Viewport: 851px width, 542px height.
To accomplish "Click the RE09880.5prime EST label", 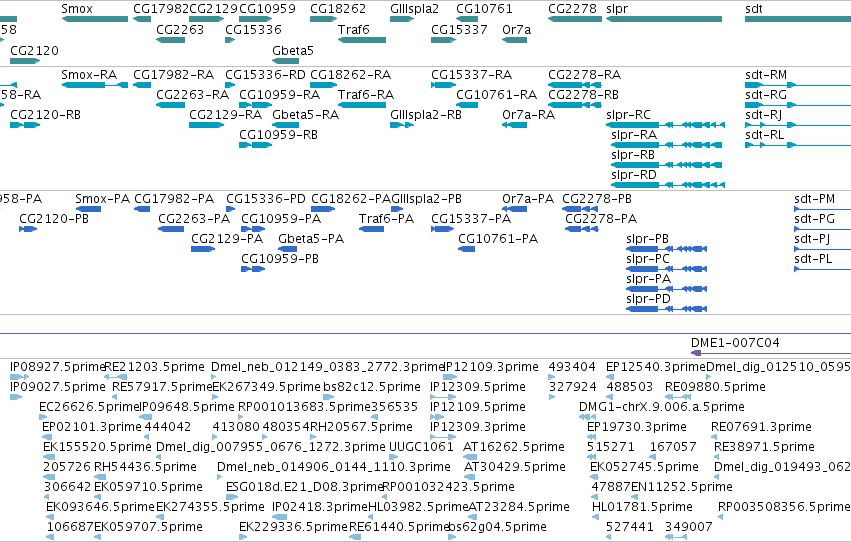I will coord(715,387).
